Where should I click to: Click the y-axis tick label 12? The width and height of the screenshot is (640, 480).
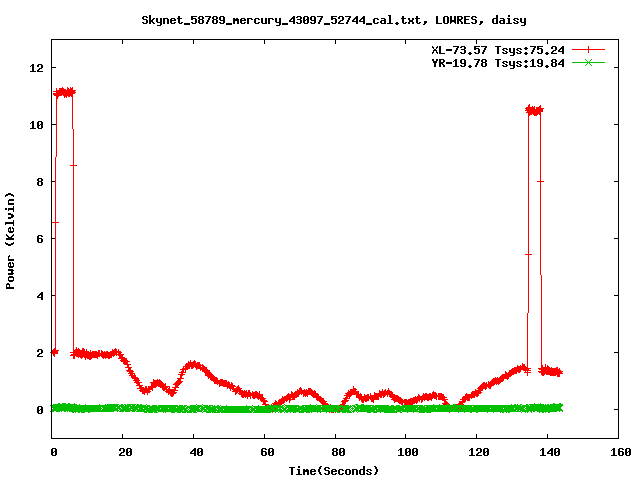(x=36, y=68)
